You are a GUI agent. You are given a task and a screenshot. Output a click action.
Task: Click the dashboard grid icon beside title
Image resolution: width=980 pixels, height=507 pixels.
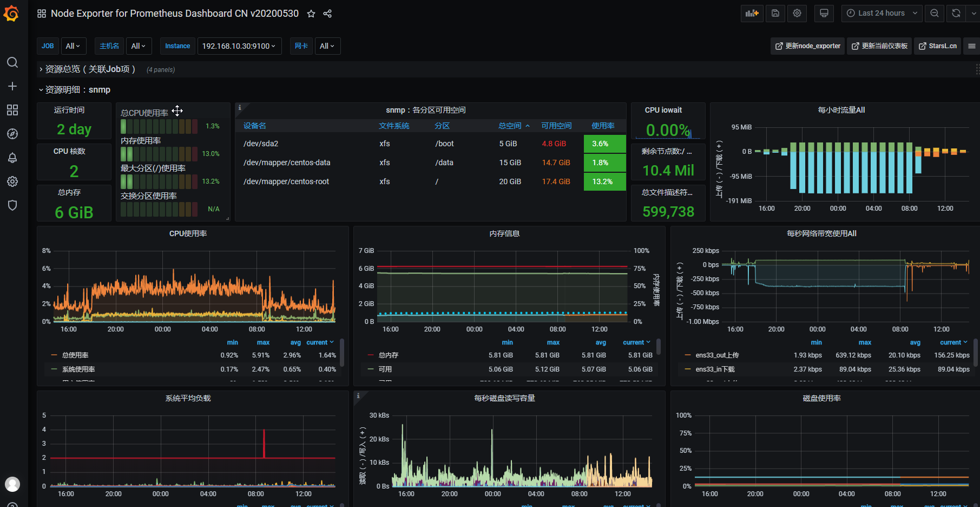pyautogui.click(x=42, y=14)
